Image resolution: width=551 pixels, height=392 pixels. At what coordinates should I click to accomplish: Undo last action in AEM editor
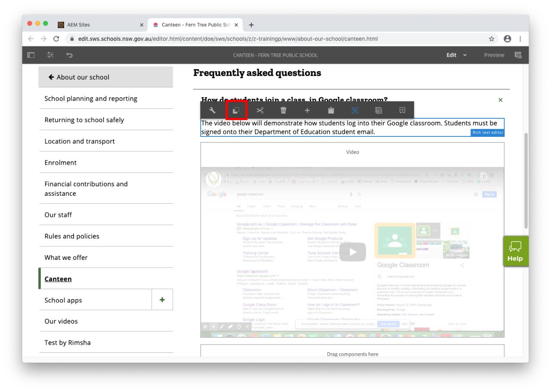pyautogui.click(x=69, y=55)
